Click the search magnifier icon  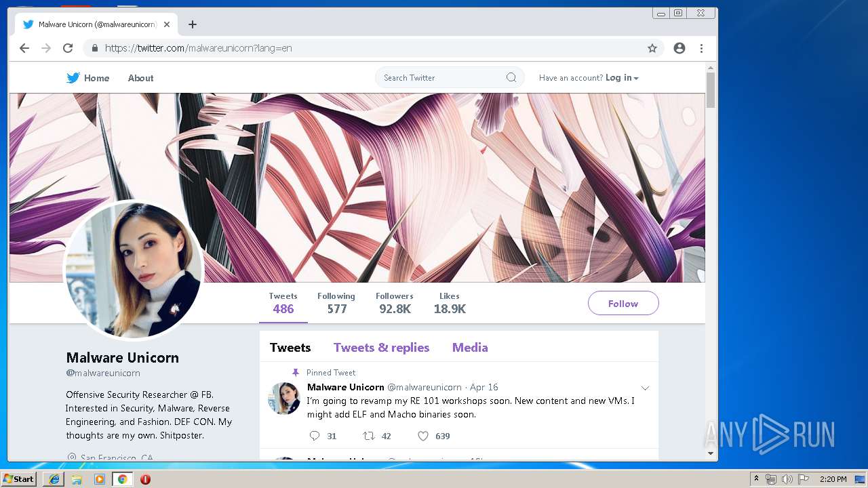[x=511, y=78]
